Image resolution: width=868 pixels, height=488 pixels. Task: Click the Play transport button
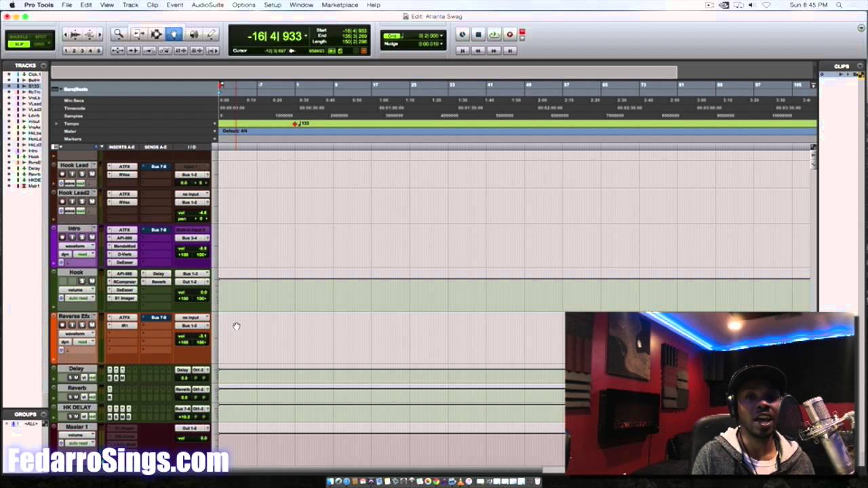click(x=494, y=35)
